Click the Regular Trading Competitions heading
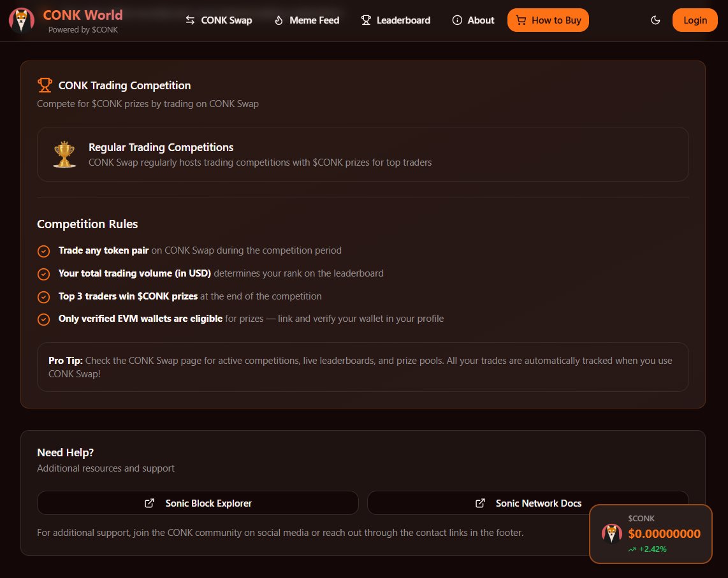Viewport: 728px width, 578px height. click(x=161, y=147)
